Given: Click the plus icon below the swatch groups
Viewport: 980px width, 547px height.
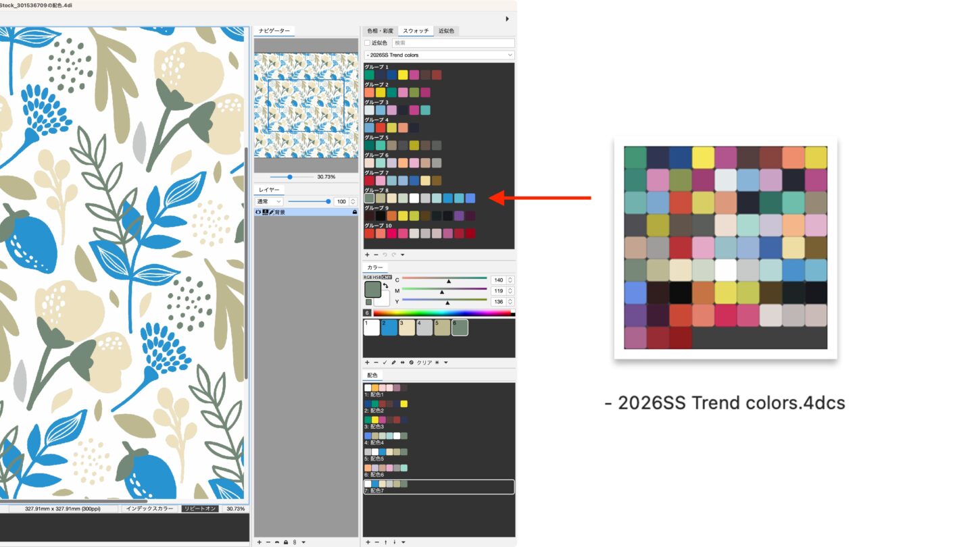Looking at the screenshot, I should pos(367,255).
